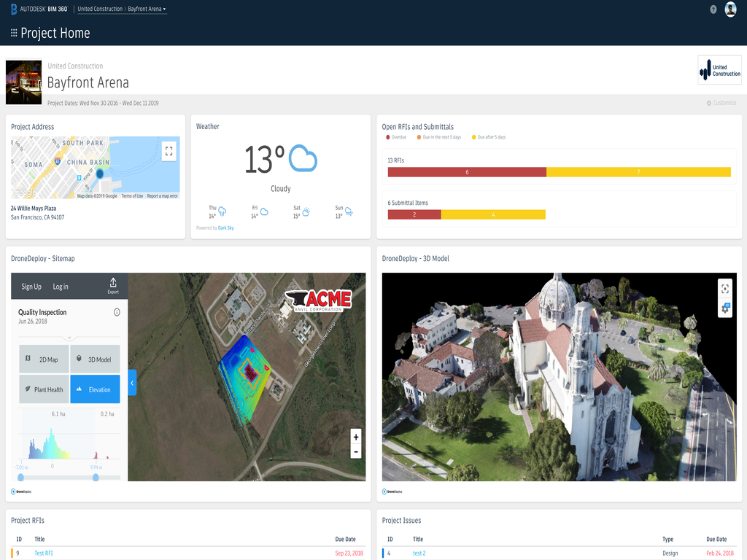
Task: Open the user profile avatar
Action: [x=730, y=9]
